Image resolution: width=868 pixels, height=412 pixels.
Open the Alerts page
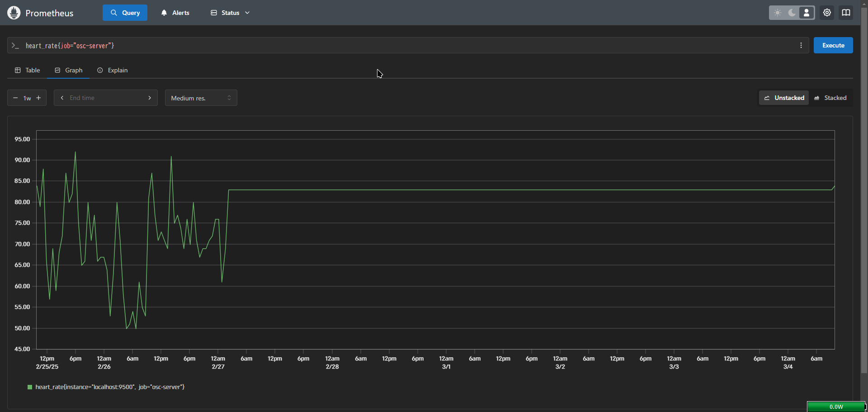[175, 13]
